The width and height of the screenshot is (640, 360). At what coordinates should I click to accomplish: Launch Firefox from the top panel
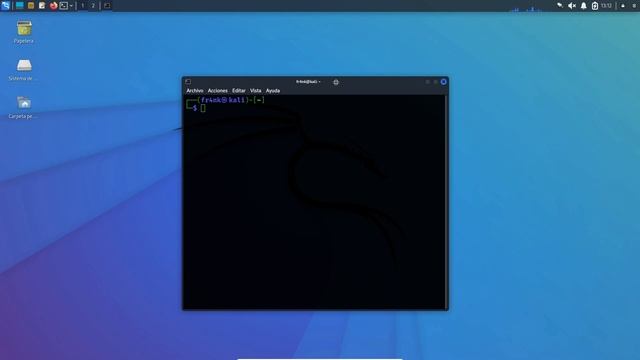point(53,5)
